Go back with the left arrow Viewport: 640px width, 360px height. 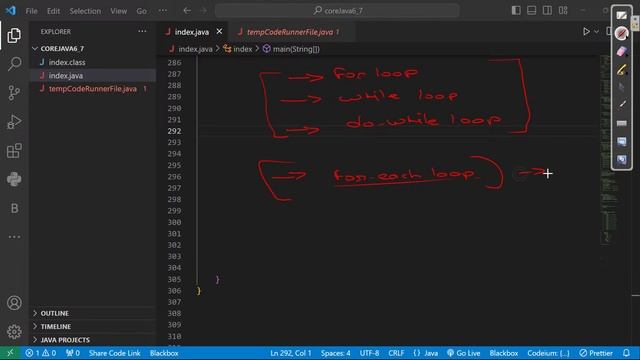pyautogui.click(x=187, y=11)
